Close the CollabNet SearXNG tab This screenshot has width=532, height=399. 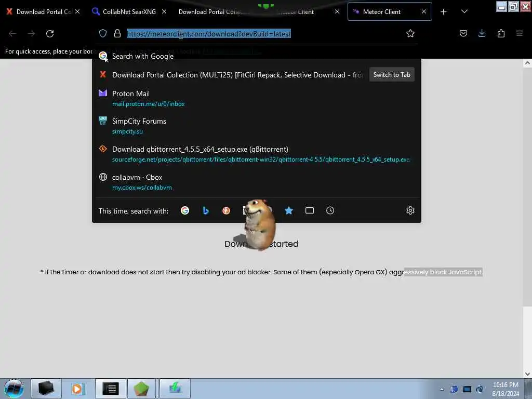(164, 11)
